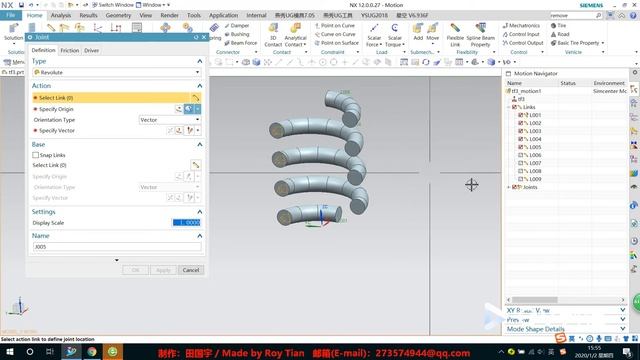
Task: Uncheck link L005 checkbox
Action: pos(521,147)
